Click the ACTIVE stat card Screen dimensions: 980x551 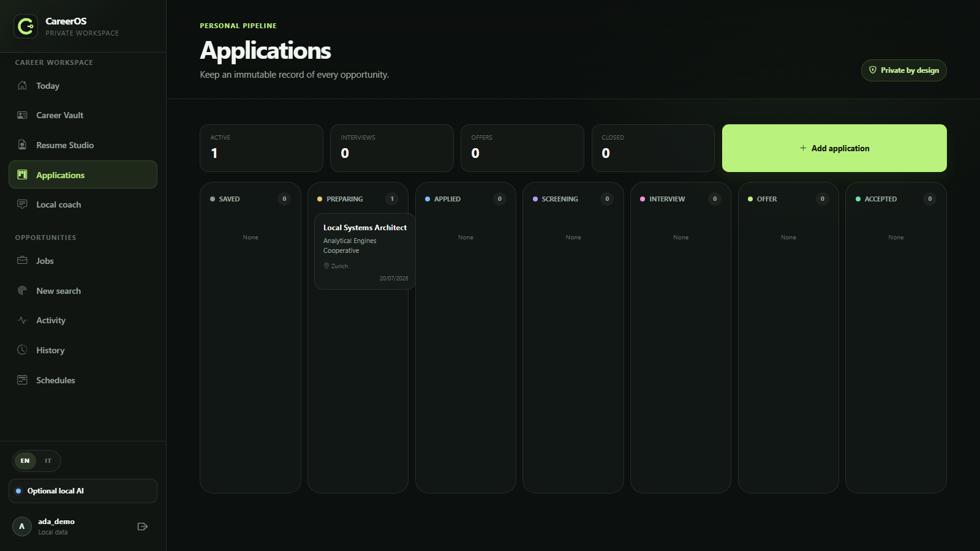pyautogui.click(x=262, y=148)
